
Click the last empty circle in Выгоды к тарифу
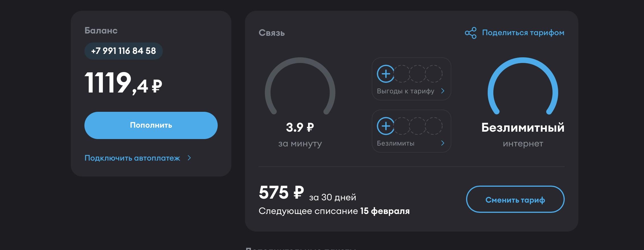tap(434, 74)
